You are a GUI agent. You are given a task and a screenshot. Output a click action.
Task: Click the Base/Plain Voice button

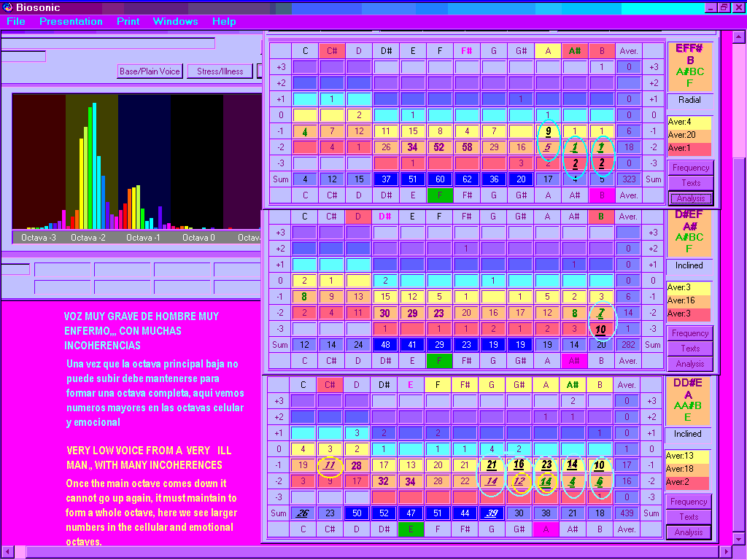click(150, 71)
